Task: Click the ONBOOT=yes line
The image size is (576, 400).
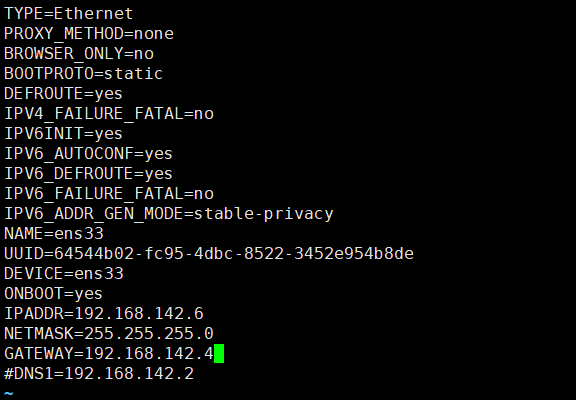Action: coord(53,294)
